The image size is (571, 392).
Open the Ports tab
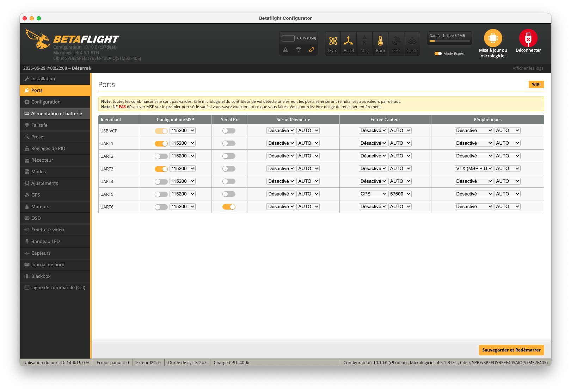(55, 90)
